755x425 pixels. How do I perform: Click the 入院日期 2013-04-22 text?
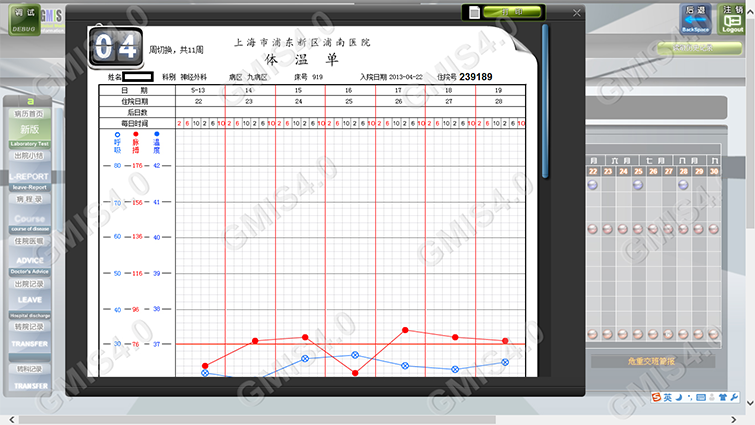(391, 77)
